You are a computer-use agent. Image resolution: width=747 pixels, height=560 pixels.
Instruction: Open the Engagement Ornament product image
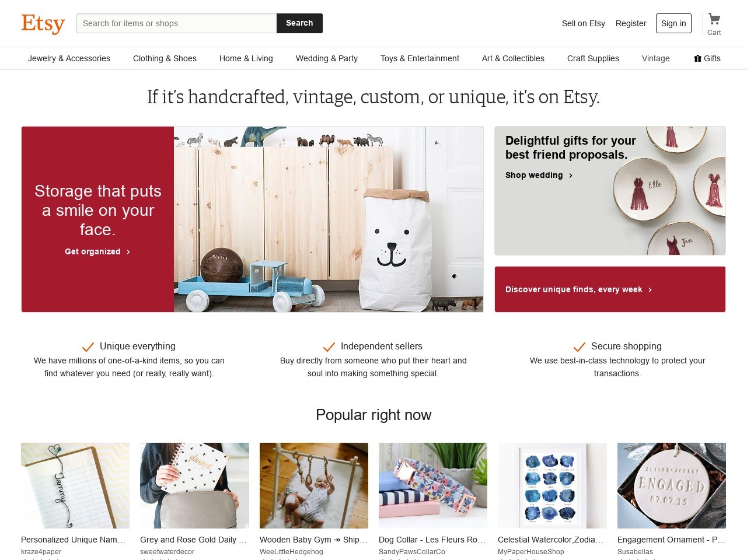tap(672, 485)
